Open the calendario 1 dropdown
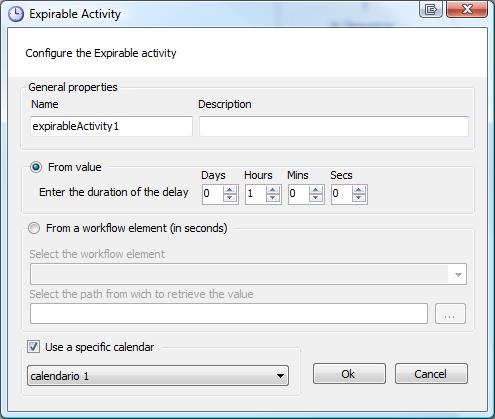495x419 pixels. click(158, 376)
